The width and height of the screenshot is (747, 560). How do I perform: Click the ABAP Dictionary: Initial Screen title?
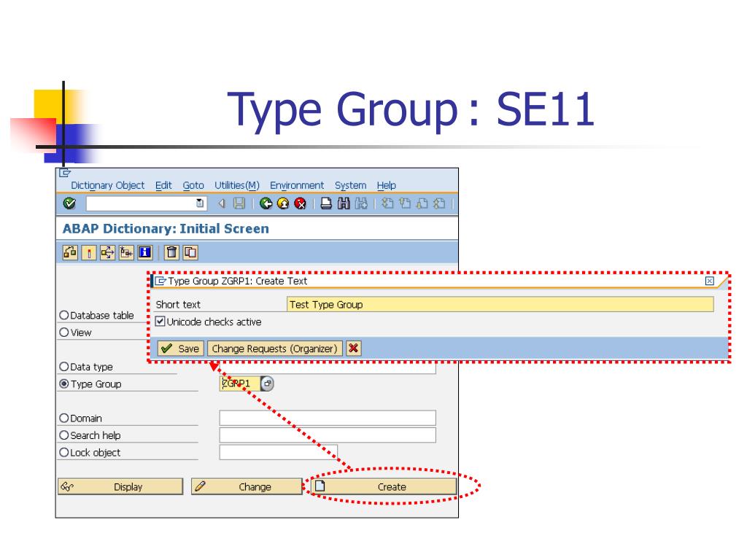click(x=166, y=228)
